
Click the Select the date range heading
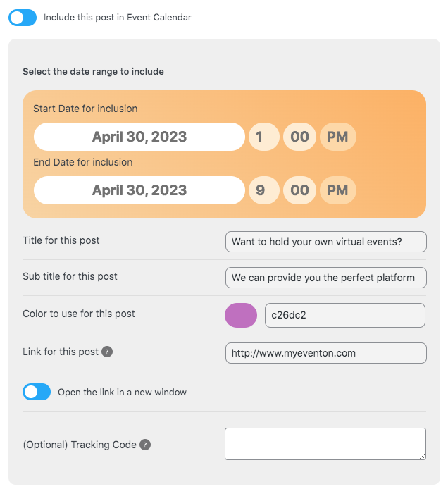click(93, 71)
